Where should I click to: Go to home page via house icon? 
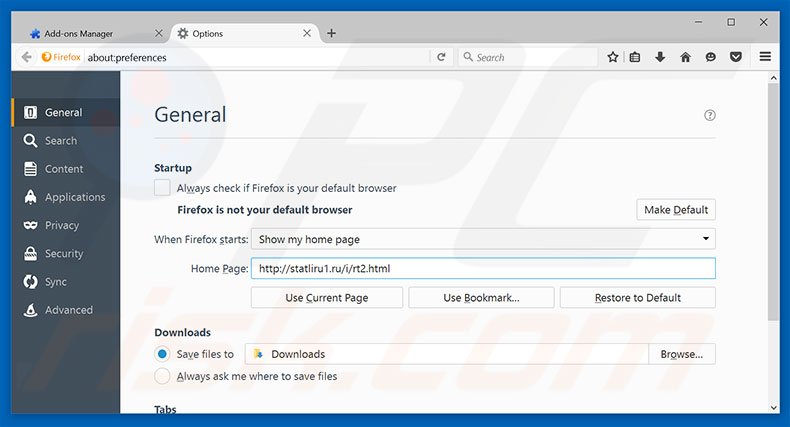pos(685,57)
